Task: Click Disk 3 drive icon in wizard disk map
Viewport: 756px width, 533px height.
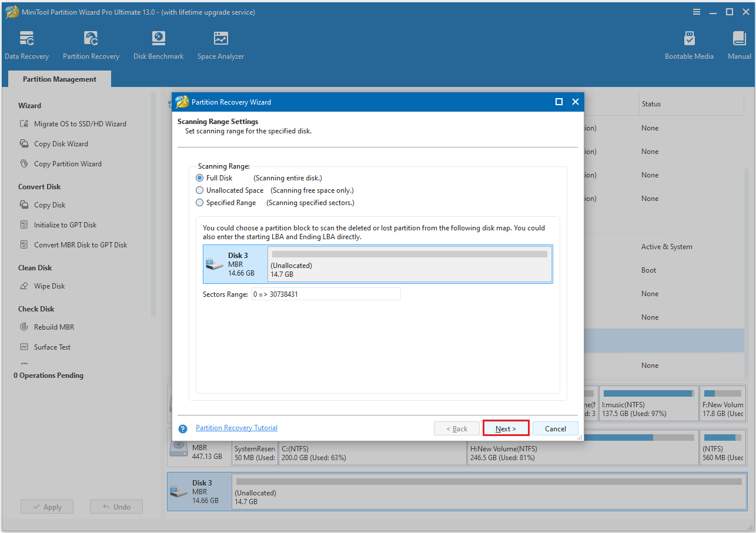Action: coord(214,264)
